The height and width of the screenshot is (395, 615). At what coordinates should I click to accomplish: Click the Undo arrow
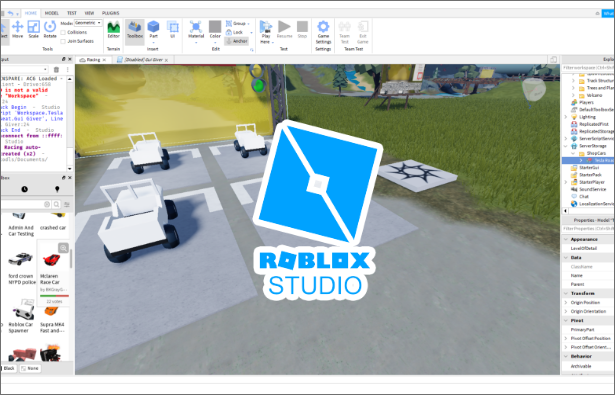point(11,13)
